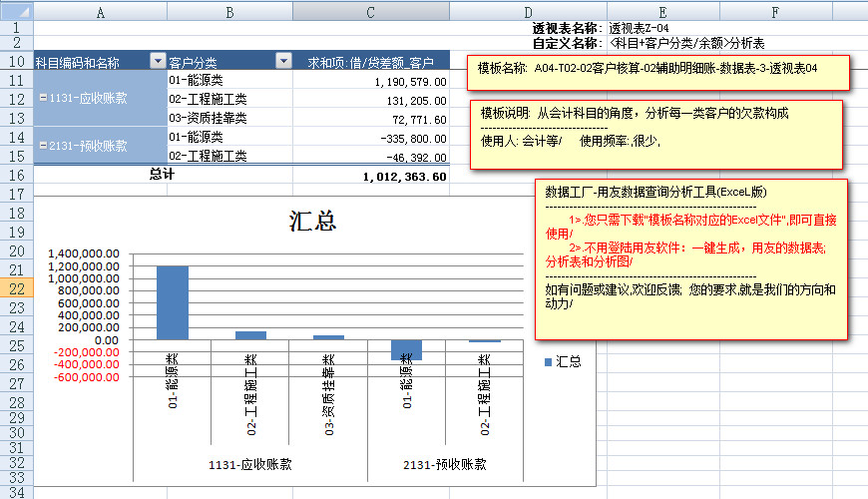The image size is (868, 499).
Task: Collapse the 1131-应收账款 group
Action: point(43,98)
